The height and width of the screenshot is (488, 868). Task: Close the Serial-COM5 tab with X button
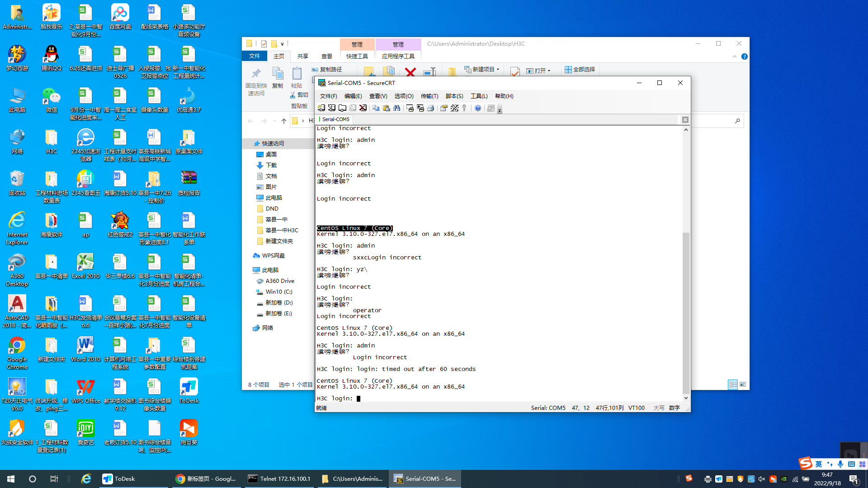point(685,120)
